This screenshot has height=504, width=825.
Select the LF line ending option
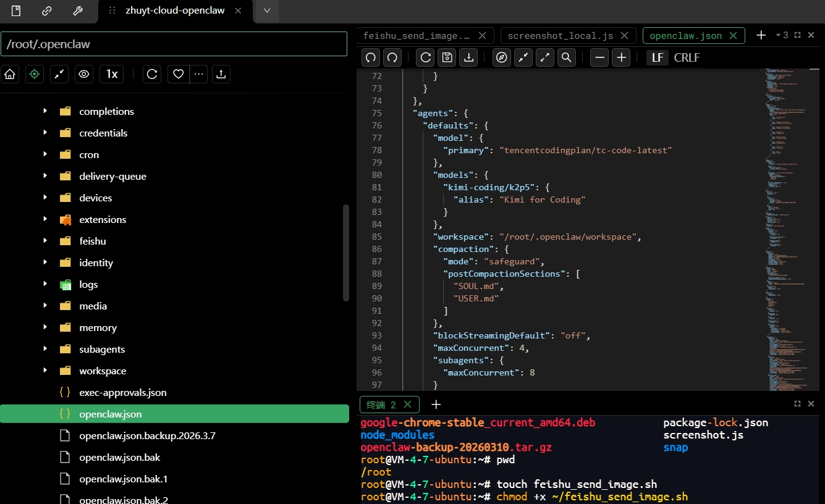pyautogui.click(x=658, y=57)
